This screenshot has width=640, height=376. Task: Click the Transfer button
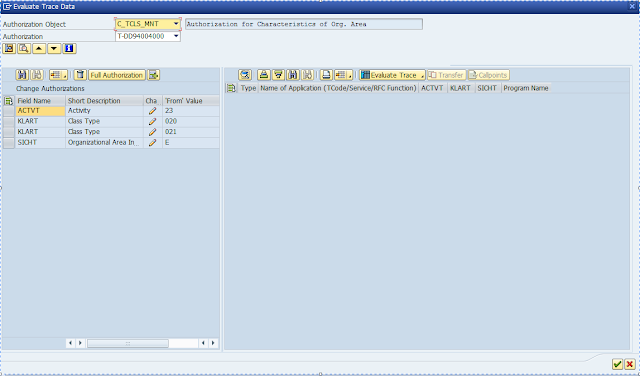447,75
